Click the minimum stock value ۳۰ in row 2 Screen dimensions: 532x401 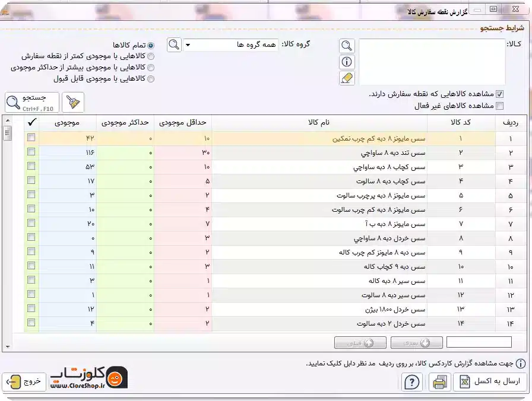pos(206,153)
